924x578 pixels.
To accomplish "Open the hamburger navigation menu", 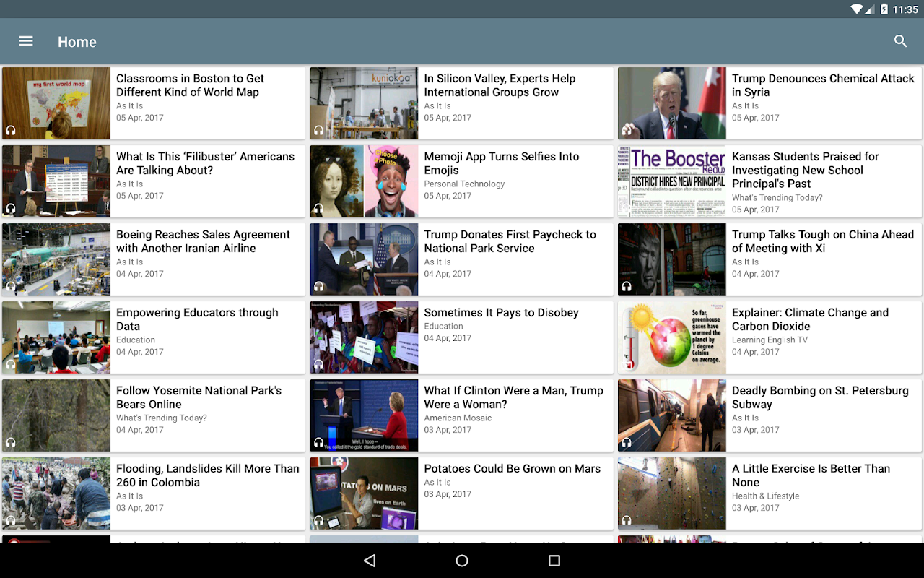I will 26,41.
